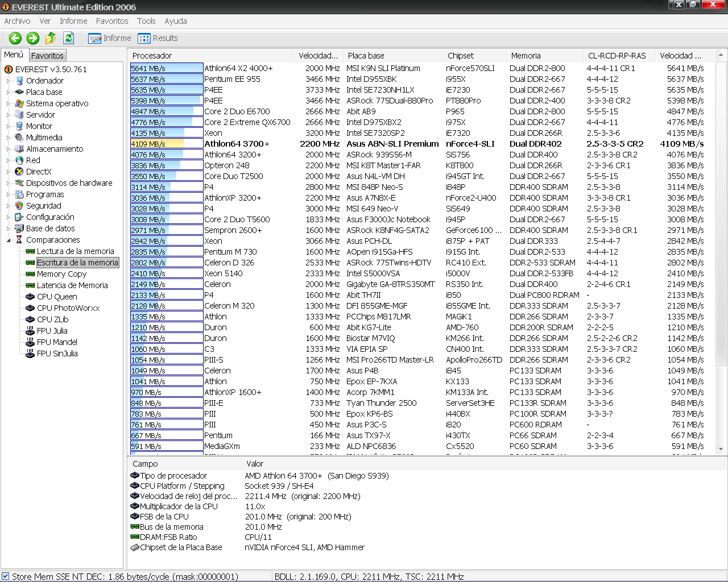
Task: Click the Dispositivos de hardware icon
Action: pyautogui.click(x=19, y=183)
